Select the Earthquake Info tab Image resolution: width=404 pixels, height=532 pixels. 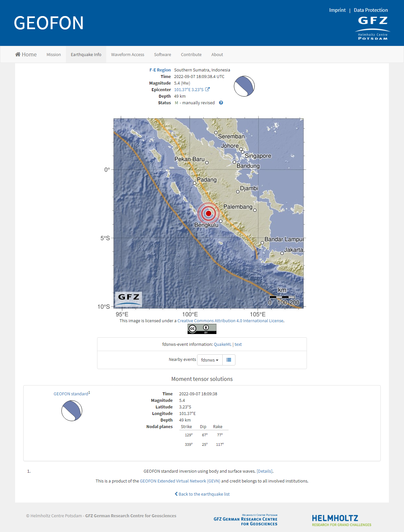click(86, 54)
